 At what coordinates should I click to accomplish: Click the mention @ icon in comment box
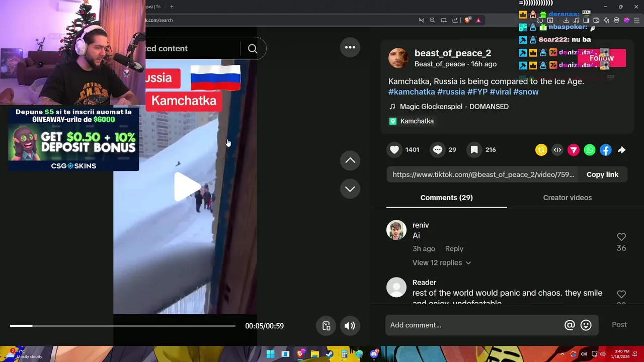click(x=570, y=325)
